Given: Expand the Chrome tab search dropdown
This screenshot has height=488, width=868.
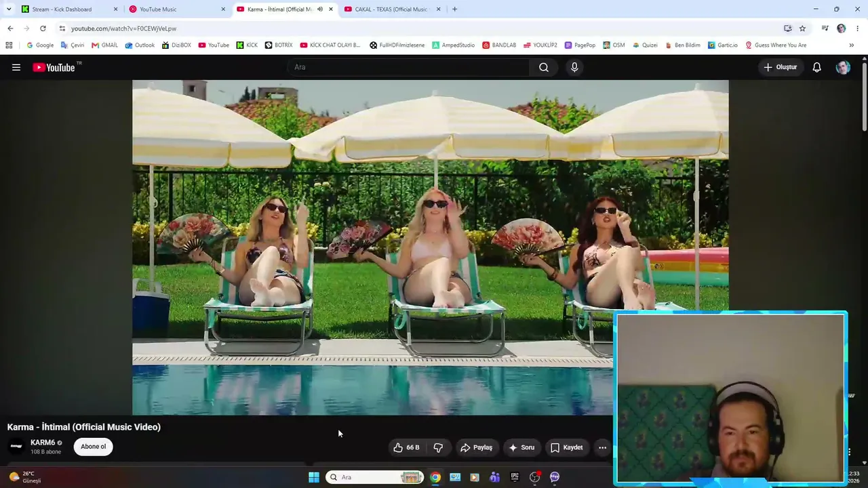Looking at the screenshot, I should [9, 9].
